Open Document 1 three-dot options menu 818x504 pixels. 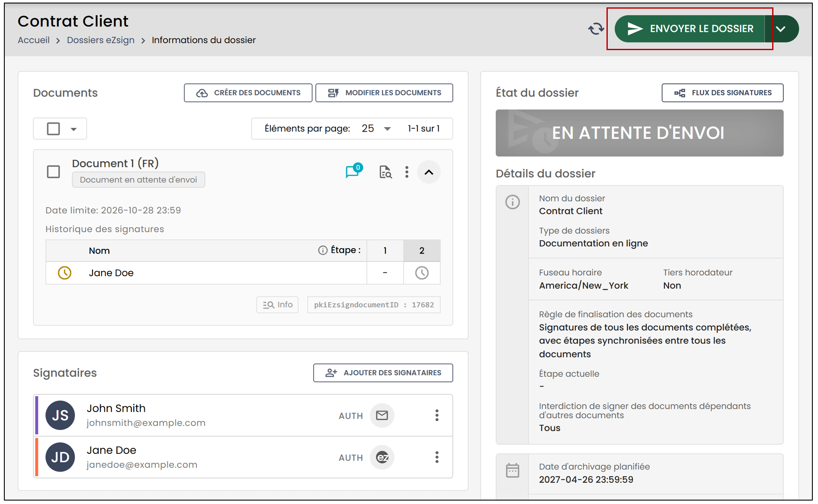[407, 172]
